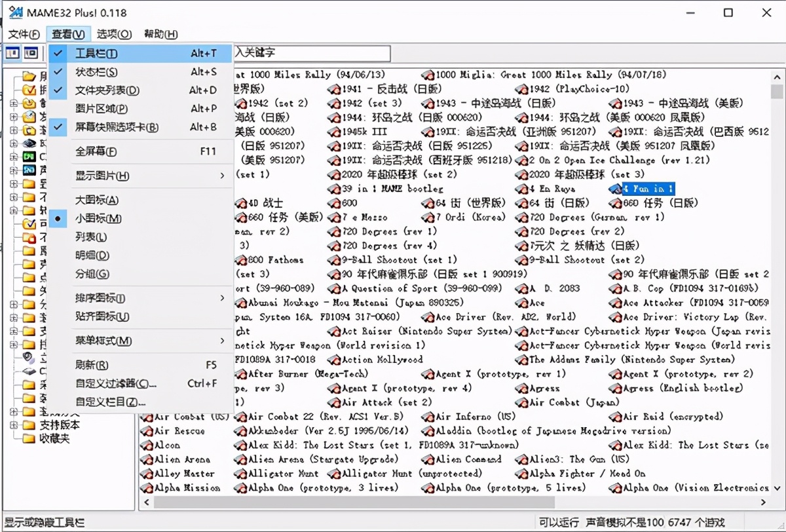Click icon of 1942 (PlayChoice-10) entry
The width and height of the screenshot is (786, 532).
point(521,89)
